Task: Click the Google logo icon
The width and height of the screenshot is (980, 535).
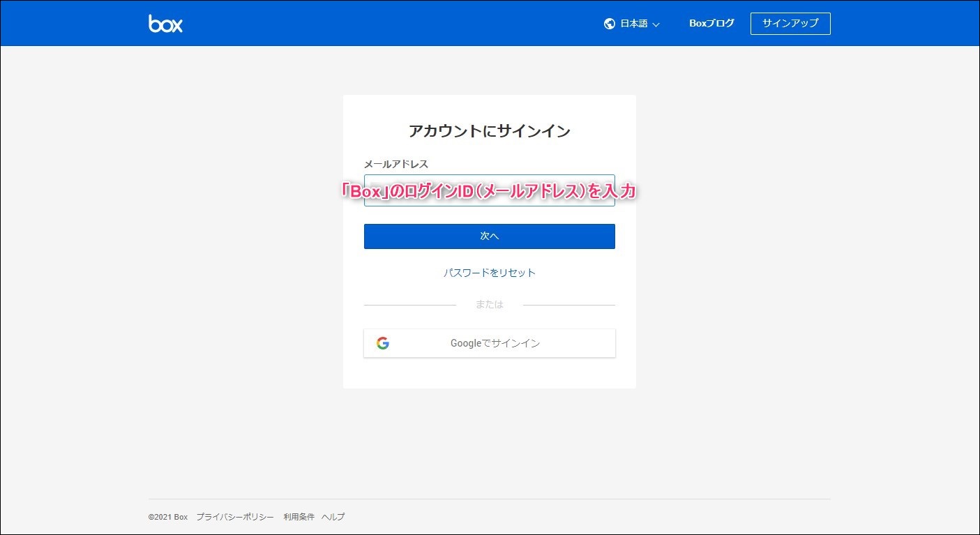Action: (x=382, y=343)
